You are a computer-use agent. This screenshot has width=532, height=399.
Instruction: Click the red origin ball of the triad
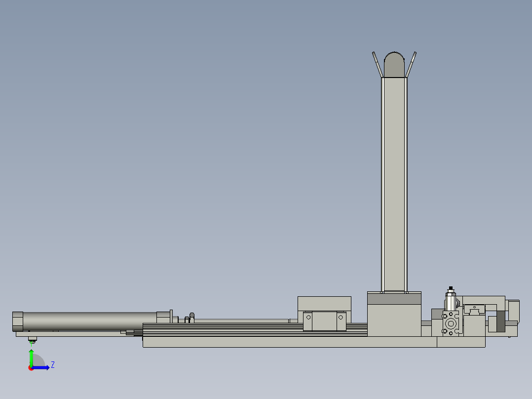31,368
